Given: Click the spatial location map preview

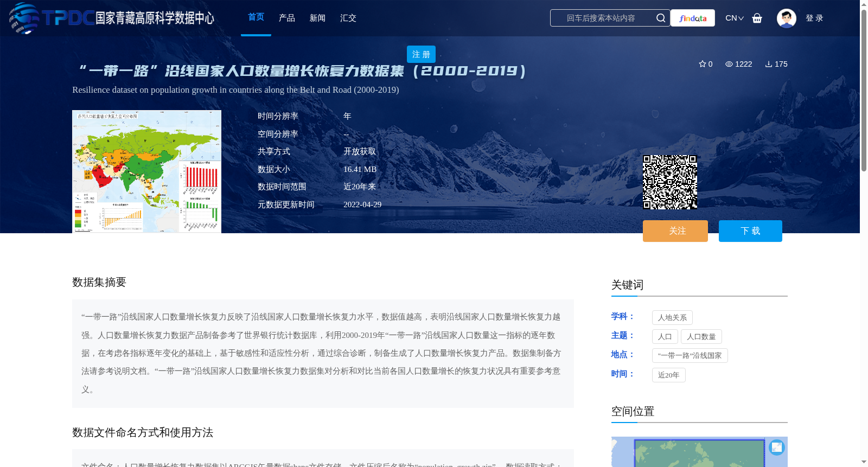Looking at the screenshot, I should (x=699, y=452).
